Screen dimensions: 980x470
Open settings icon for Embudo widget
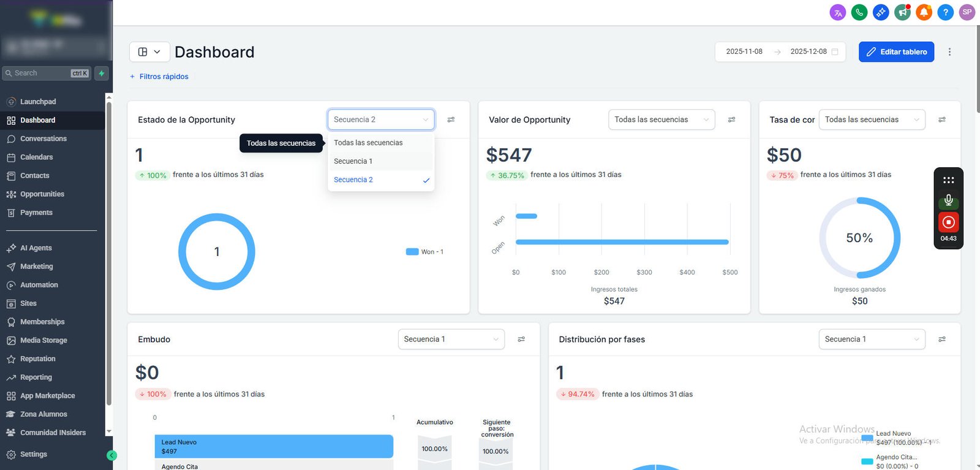[x=521, y=339]
